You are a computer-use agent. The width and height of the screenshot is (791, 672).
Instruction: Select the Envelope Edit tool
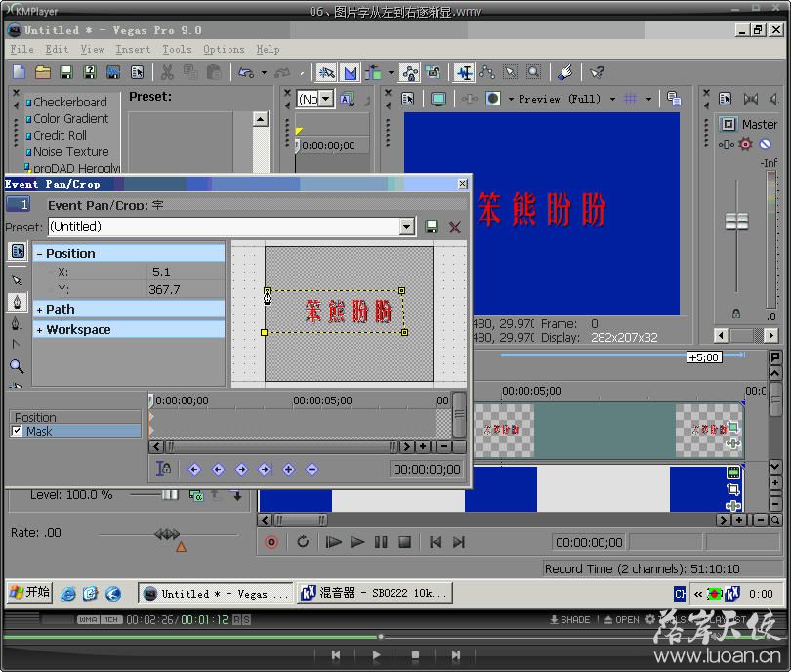487,72
